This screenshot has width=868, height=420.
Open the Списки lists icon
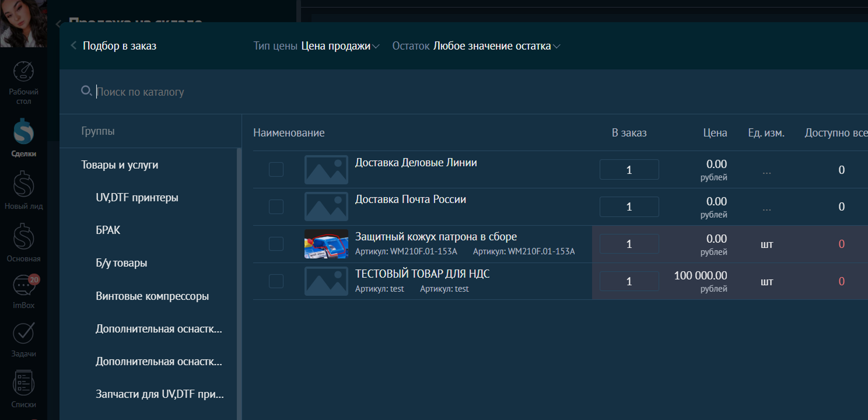pos(23,383)
